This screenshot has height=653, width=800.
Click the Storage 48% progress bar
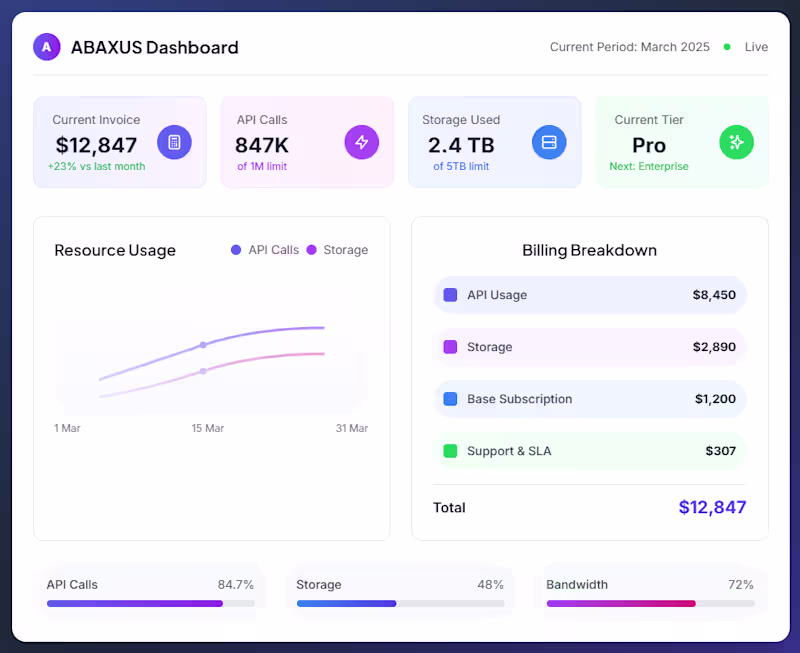(401, 604)
